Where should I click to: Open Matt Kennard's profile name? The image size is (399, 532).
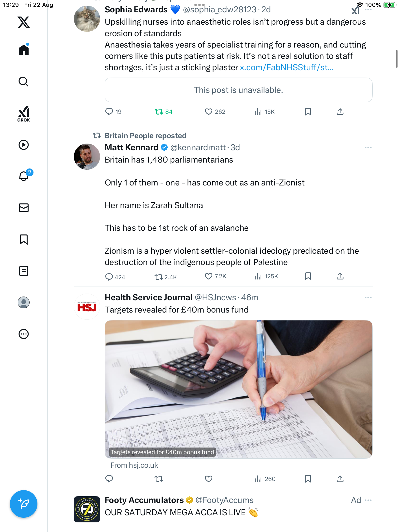pyautogui.click(x=132, y=147)
